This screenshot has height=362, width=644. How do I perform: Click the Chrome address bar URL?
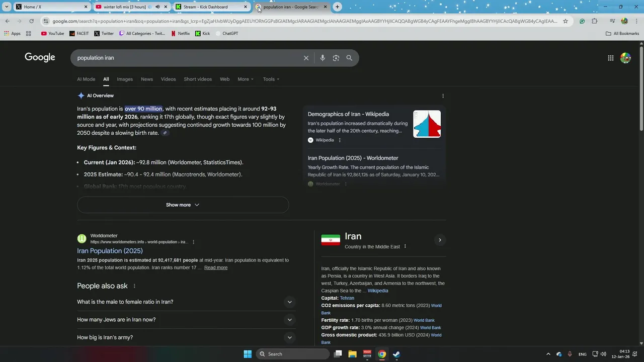[x=305, y=21]
